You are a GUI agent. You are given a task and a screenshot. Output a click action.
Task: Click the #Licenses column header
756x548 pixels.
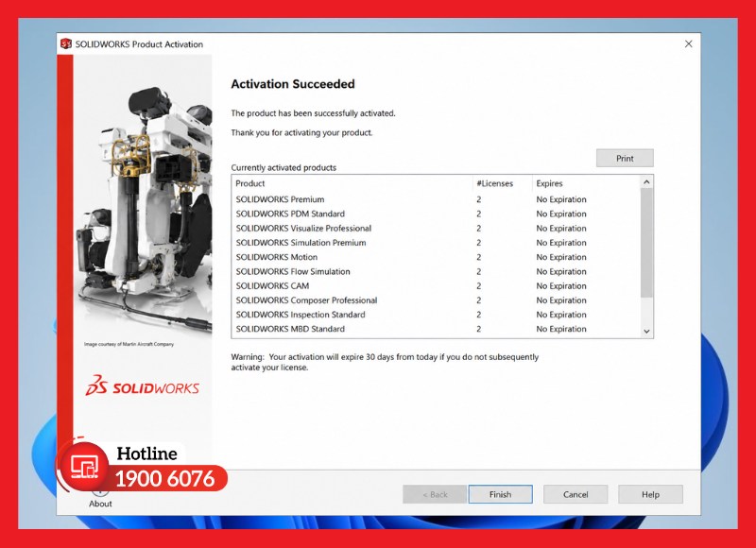pos(503,183)
